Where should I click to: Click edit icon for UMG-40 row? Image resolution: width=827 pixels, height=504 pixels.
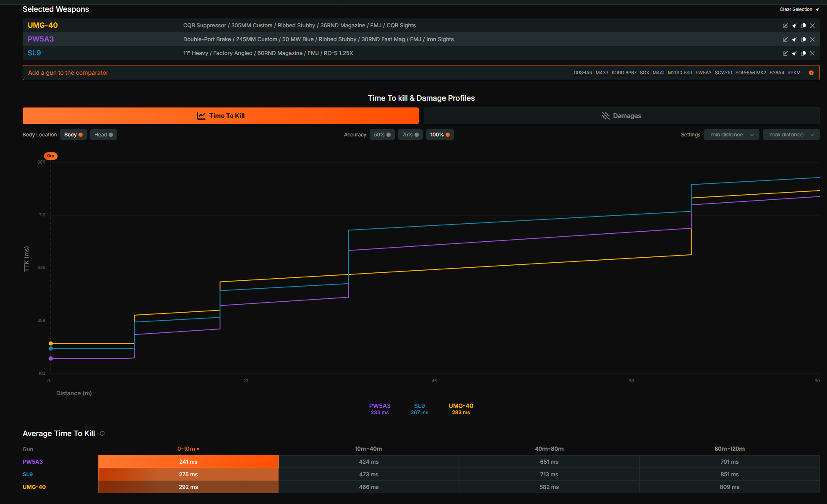pos(785,26)
